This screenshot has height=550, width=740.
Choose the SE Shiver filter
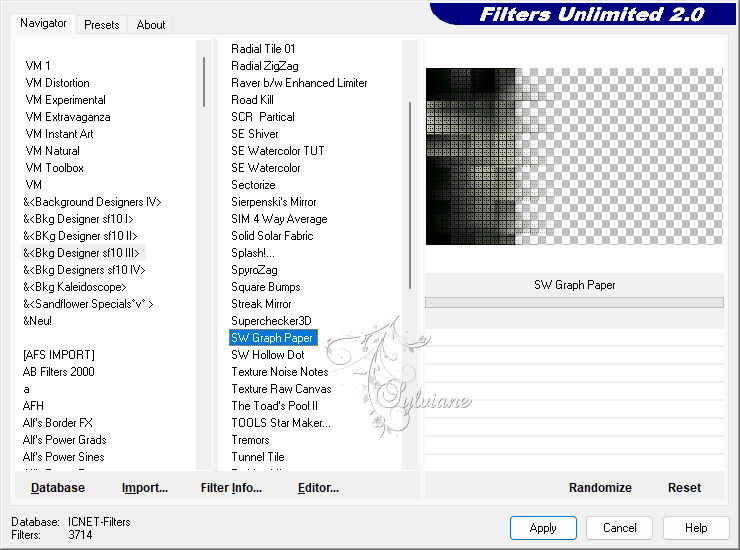pyautogui.click(x=254, y=134)
